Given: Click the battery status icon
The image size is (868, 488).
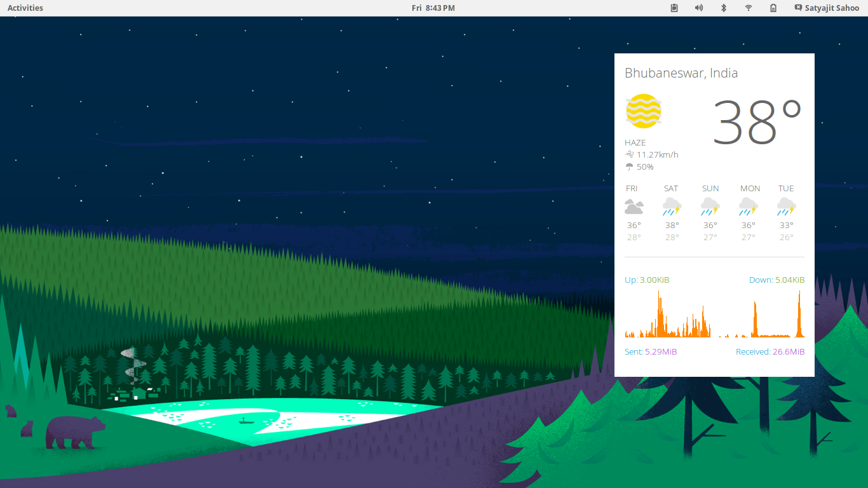Looking at the screenshot, I should click(773, 8).
